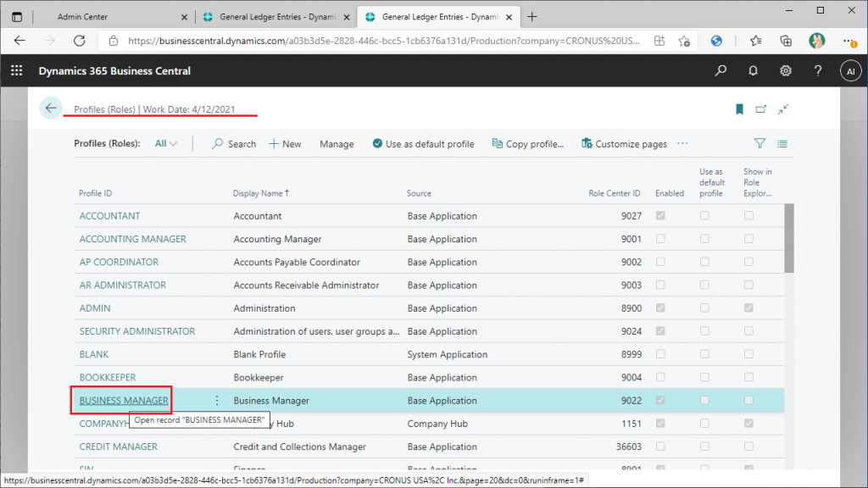Viewport: 868px width, 488px height.
Task: Toggle Show in Role Explorer for ADMIN
Action: click(748, 308)
